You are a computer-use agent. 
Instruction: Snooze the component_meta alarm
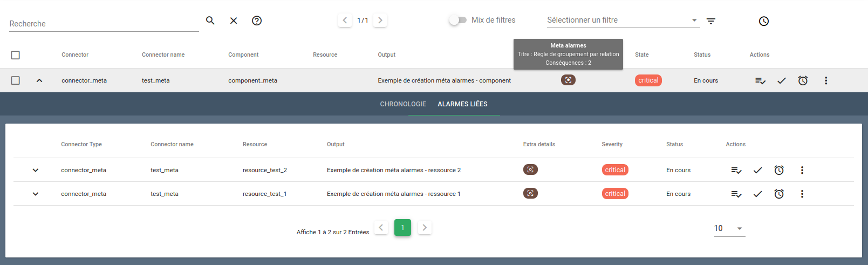click(x=803, y=80)
